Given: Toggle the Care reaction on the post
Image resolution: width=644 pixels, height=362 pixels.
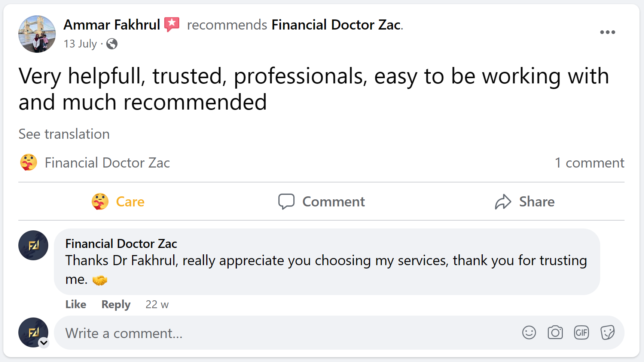Looking at the screenshot, I should [118, 202].
